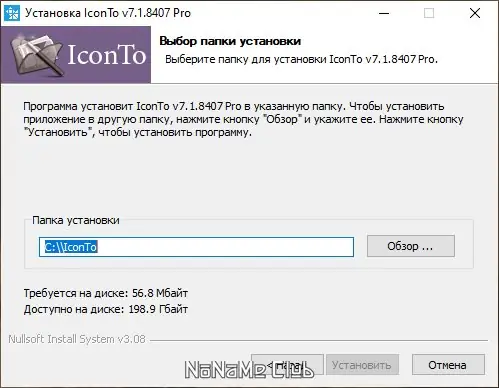This screenshot has width=499, height=388.
Task: Click the IconTo wordmark in the purple banner
Action: [107, 55]
